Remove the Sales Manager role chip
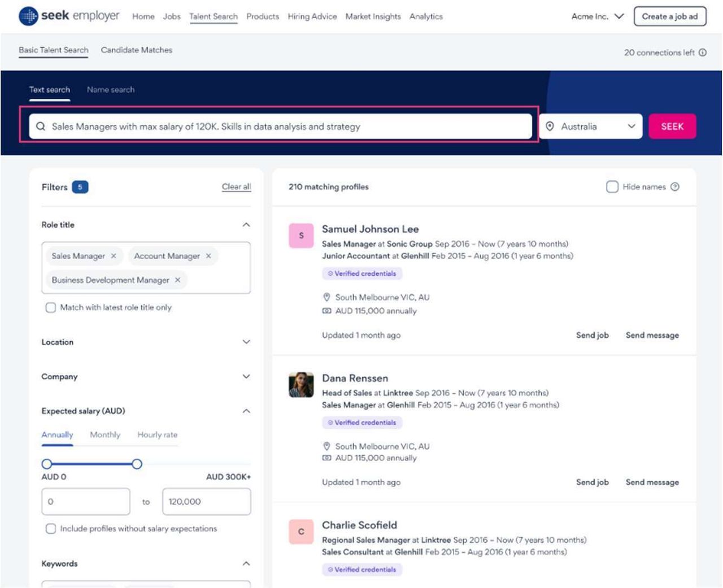 point(114,256)
